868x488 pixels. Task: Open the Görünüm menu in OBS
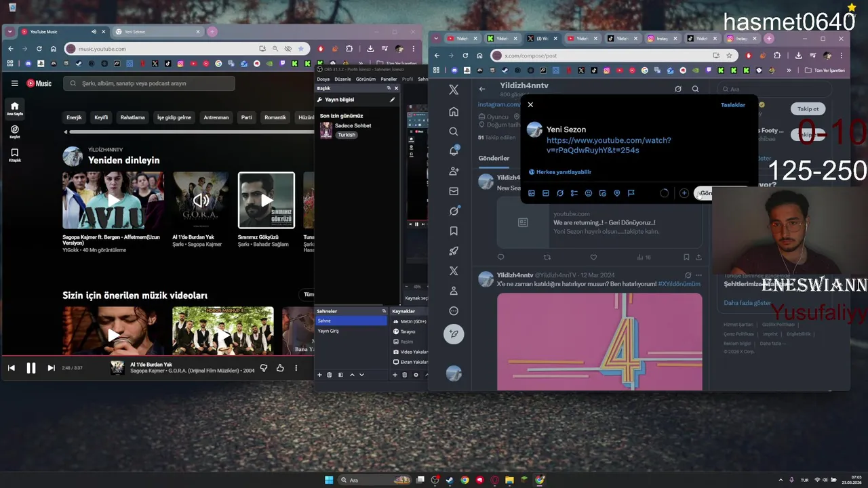[x=366, y=79]
